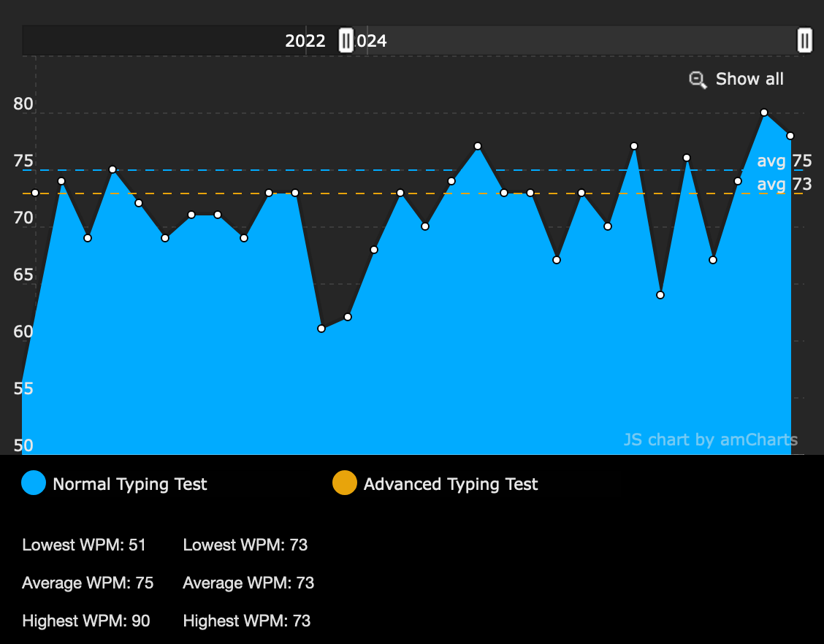The image size is (824, 644).
Task: Click the avg 75 guide label
Action: [784, 161]
